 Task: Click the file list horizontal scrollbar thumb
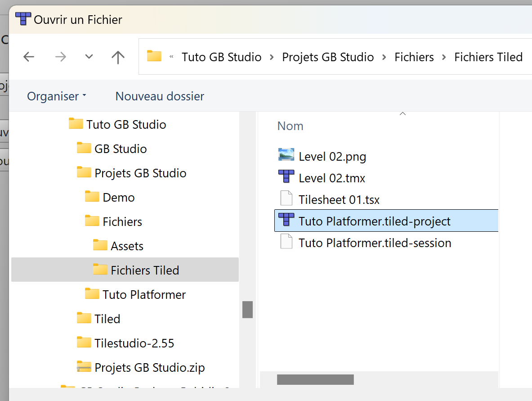315,379
